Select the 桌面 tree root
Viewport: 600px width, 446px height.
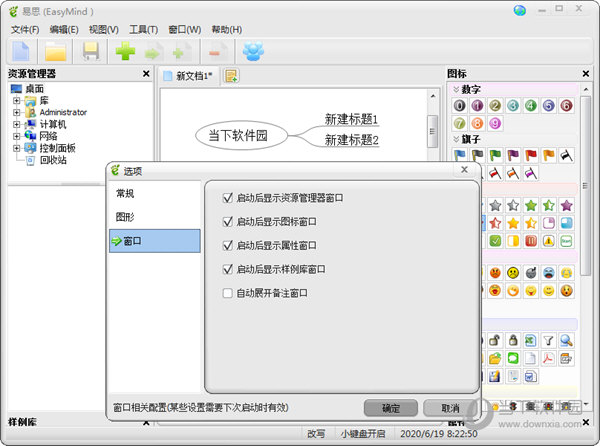coord(34,89)
